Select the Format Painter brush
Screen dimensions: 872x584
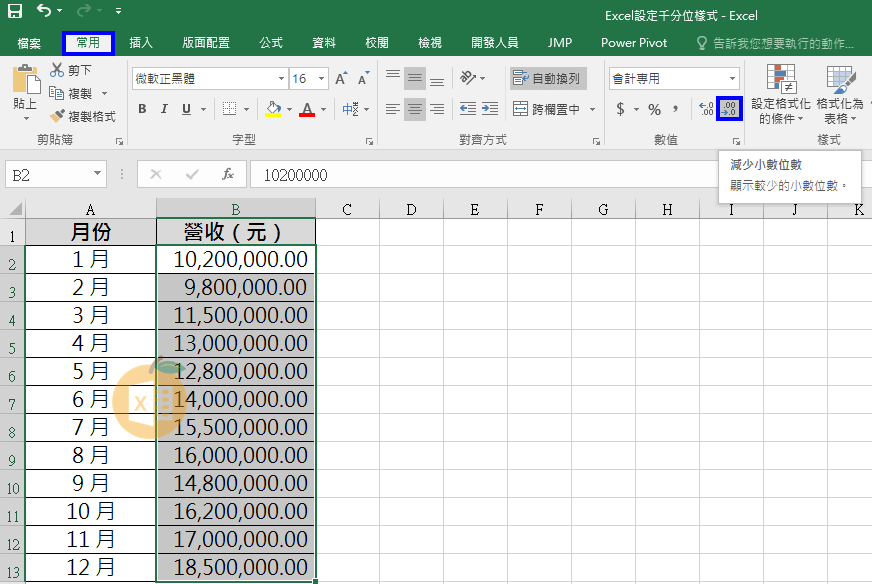click(x=57, y=116)
